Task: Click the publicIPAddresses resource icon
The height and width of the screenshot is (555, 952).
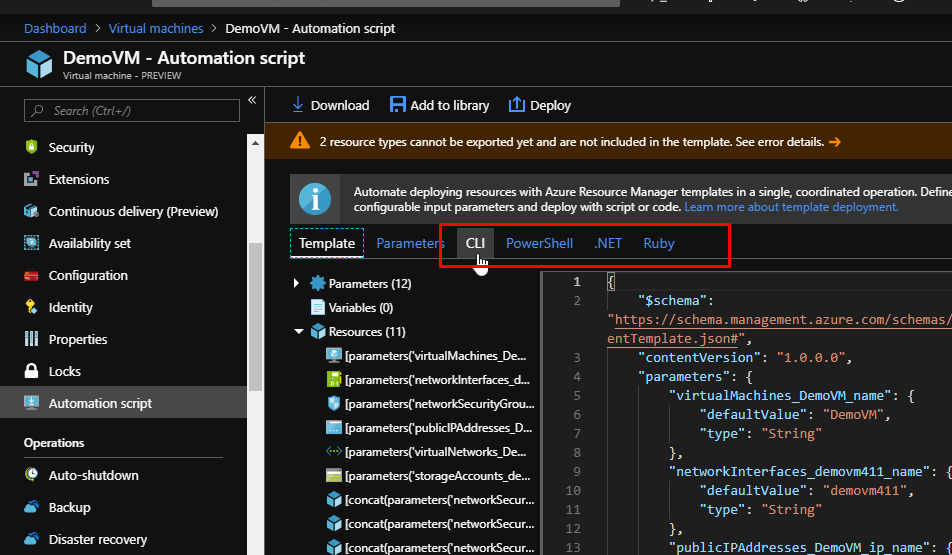Action: tap(334, 427)
